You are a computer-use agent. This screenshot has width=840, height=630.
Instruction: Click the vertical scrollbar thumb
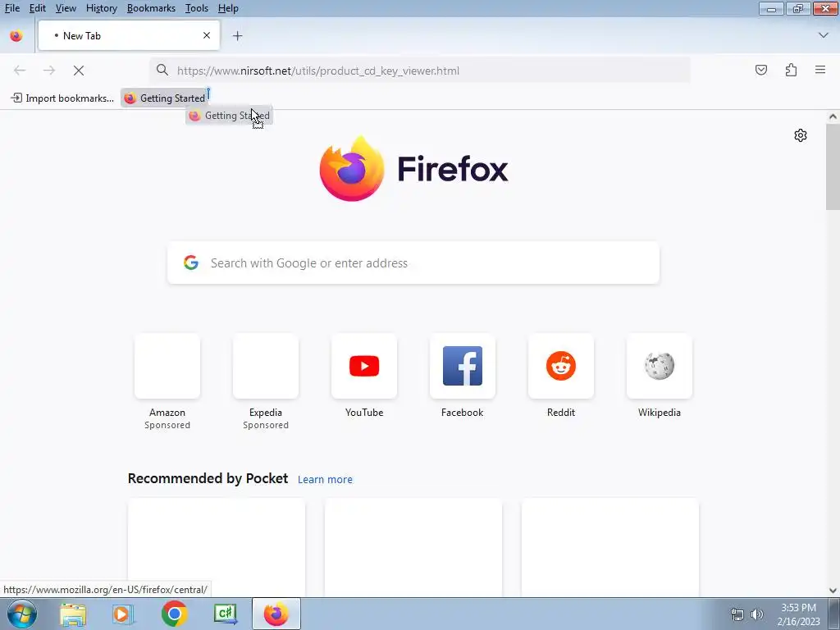833,167
